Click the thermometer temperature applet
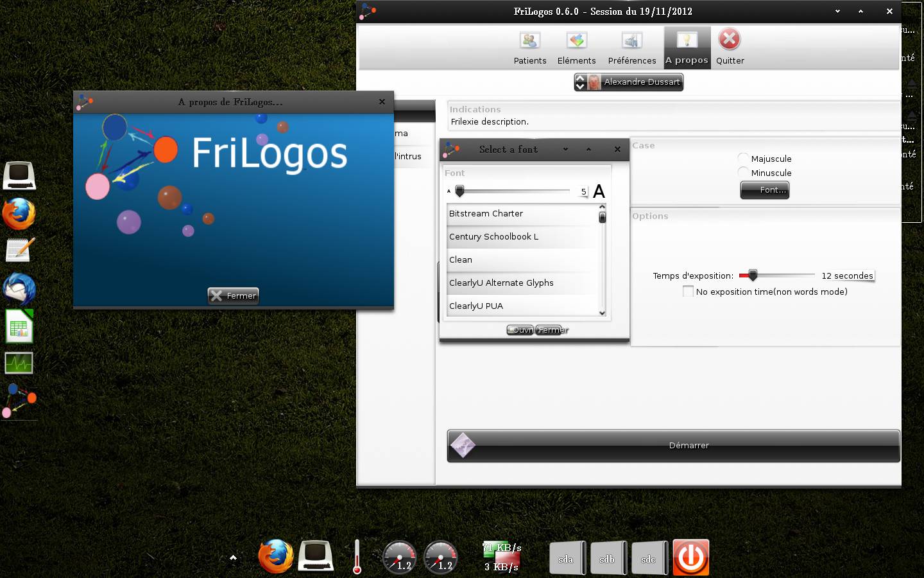 [x=357, y=557]
